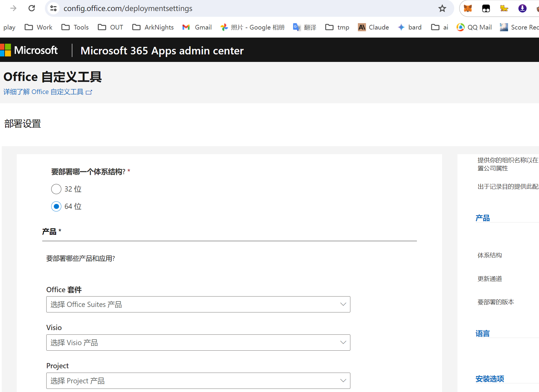
Task: Click 要部署的版本 in the summary panel
Action: point(496,302)
